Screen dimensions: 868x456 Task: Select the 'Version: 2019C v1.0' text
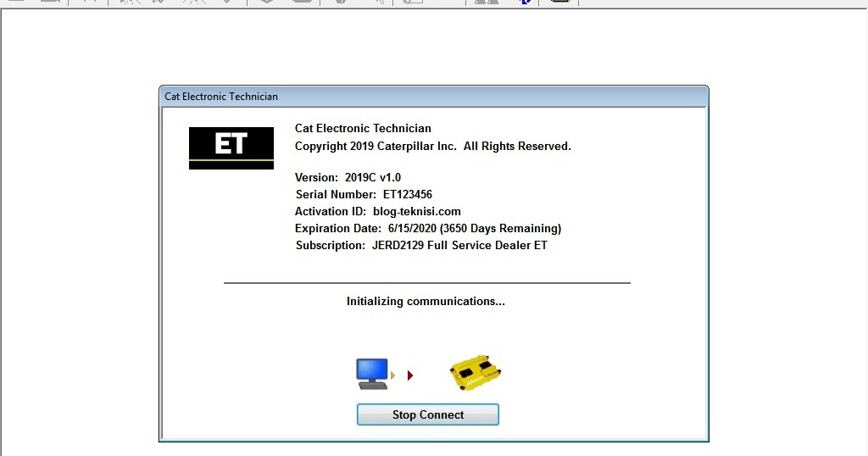pos(348,178)
